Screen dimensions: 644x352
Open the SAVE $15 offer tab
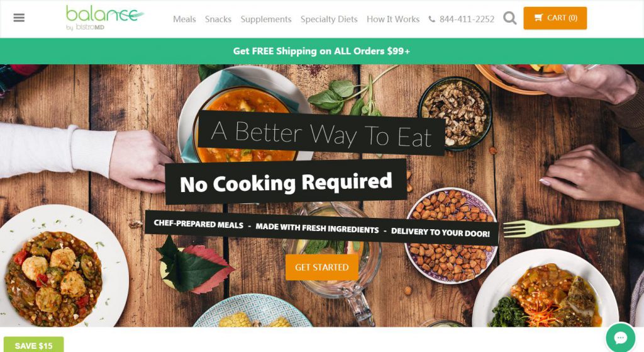pyautogui.click(x=34, y=344)
